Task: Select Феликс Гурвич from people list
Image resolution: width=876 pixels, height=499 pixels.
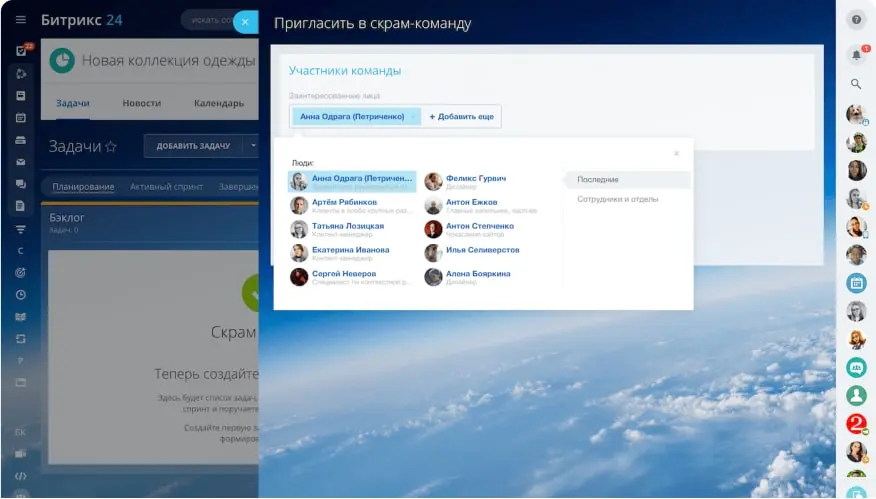Action: 475,178
